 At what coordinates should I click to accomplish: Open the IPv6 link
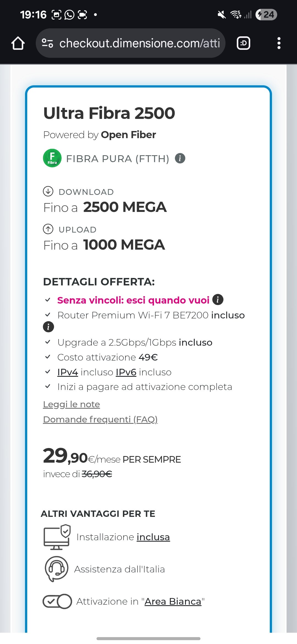click(126, 372)
